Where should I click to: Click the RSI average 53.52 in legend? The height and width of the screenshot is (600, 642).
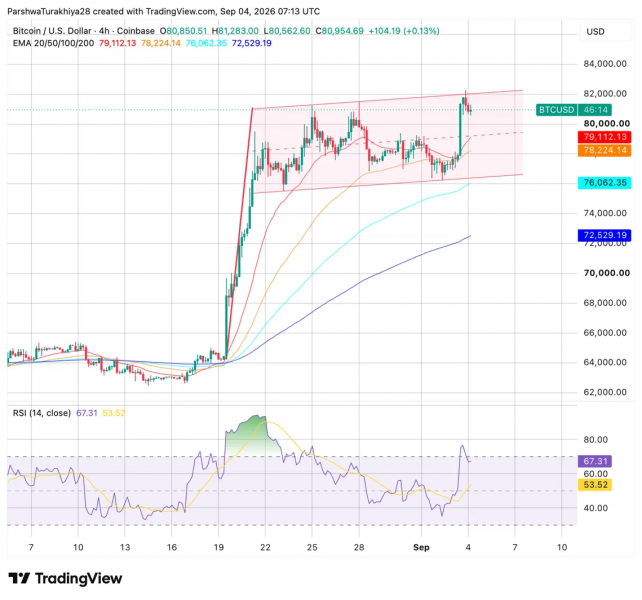113,413
